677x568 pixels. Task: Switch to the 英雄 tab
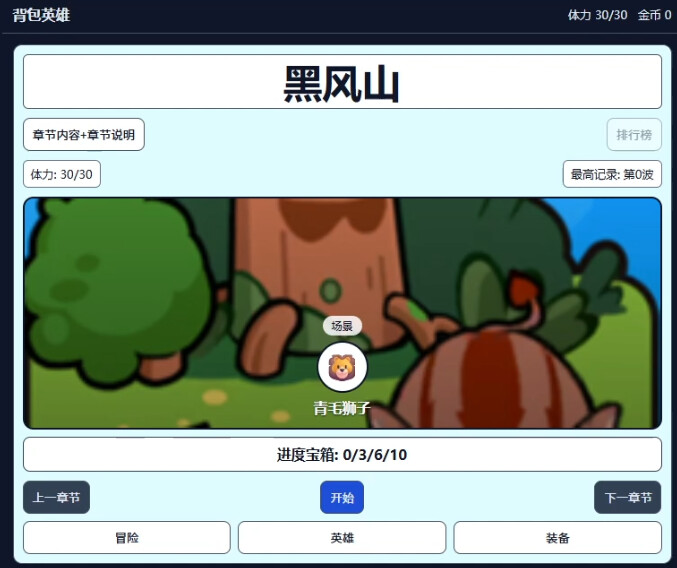point(342,538)
